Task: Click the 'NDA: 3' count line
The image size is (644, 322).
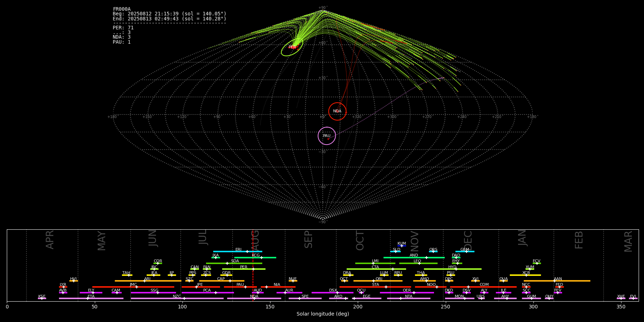Action: coord(122,37)
